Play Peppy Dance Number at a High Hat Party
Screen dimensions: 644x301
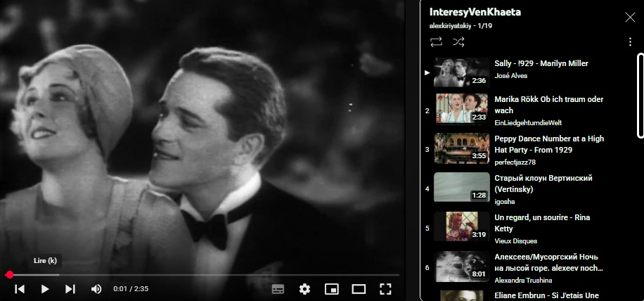point(548,144)
